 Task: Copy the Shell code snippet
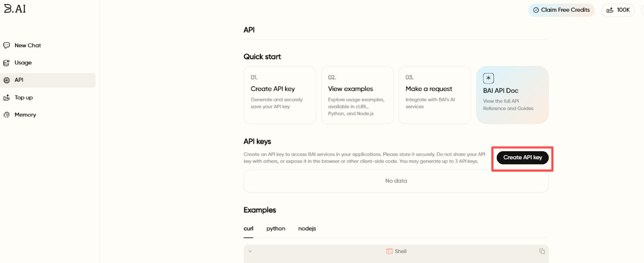point(542,251)
